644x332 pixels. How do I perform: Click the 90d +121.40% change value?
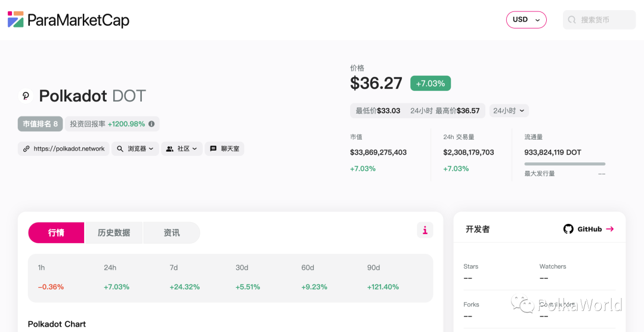click(383, 287)
